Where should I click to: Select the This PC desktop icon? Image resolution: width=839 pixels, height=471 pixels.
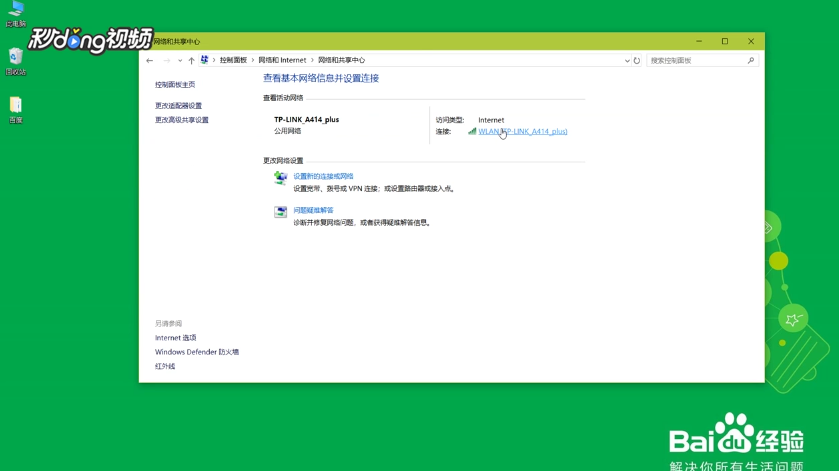pyautogui.click(x=16, y=14)
